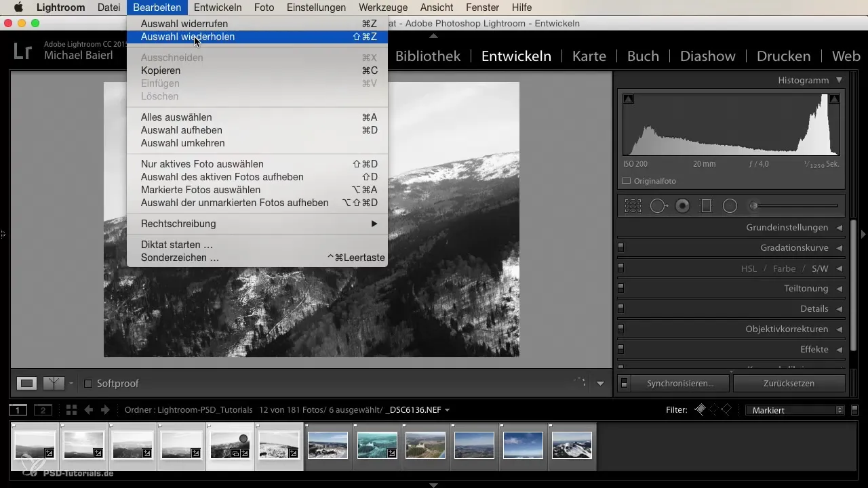This screenshot has height=488, width=868.
Task: Toggle the flagged filter icon
Action: pos(701,409)
